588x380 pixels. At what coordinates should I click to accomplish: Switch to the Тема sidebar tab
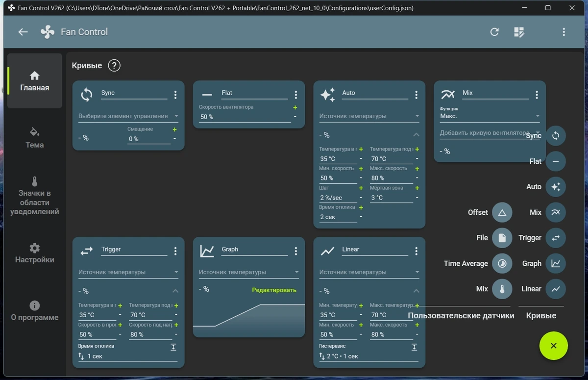pyautogui.click(x=34, y=138)
